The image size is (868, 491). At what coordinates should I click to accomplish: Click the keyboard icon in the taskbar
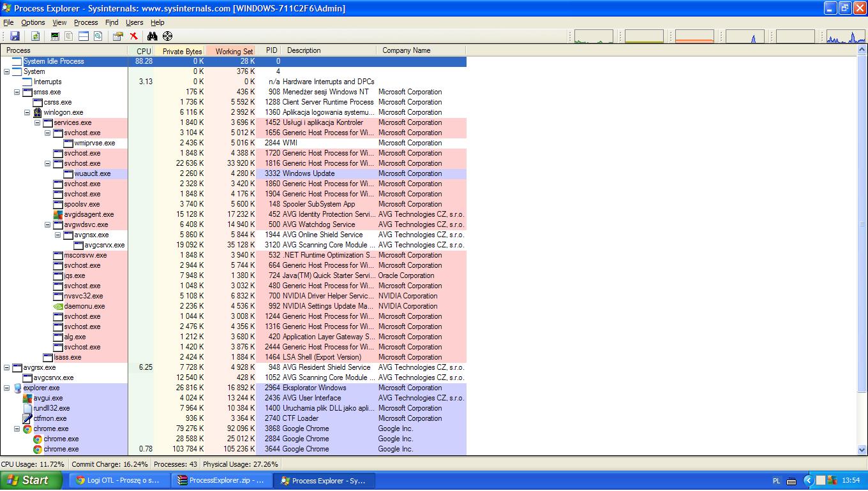pos(791,481)
